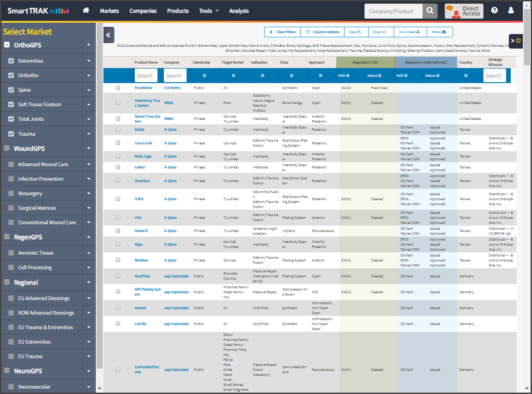
Task: Open aap Implantate link in Calcifix row
Action: [177, 324]
